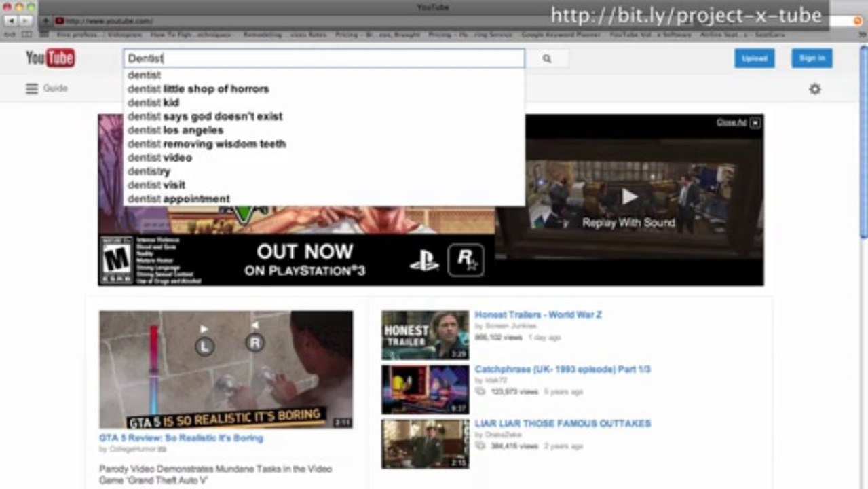Screen dimensions: 868x489
Task: Focus the YouTube search field containing Dentist
Action: point(324,58)
